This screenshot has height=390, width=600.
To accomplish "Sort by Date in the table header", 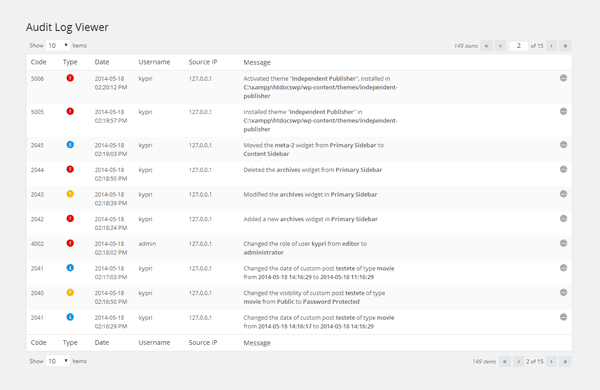I will tap(102, 62).
